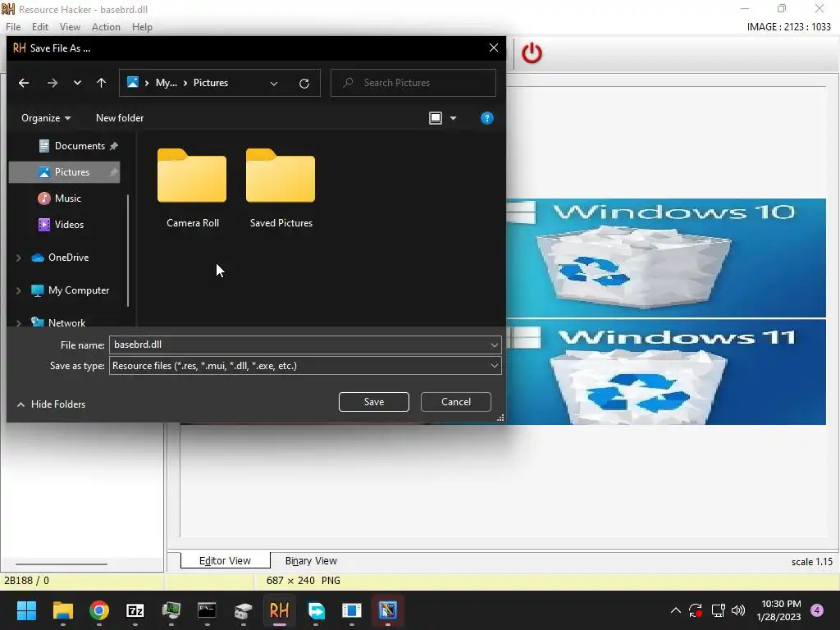This screenshot has width=840, height=630.
Task: Expand the address bar path dropdown
Action: [274, 83]
